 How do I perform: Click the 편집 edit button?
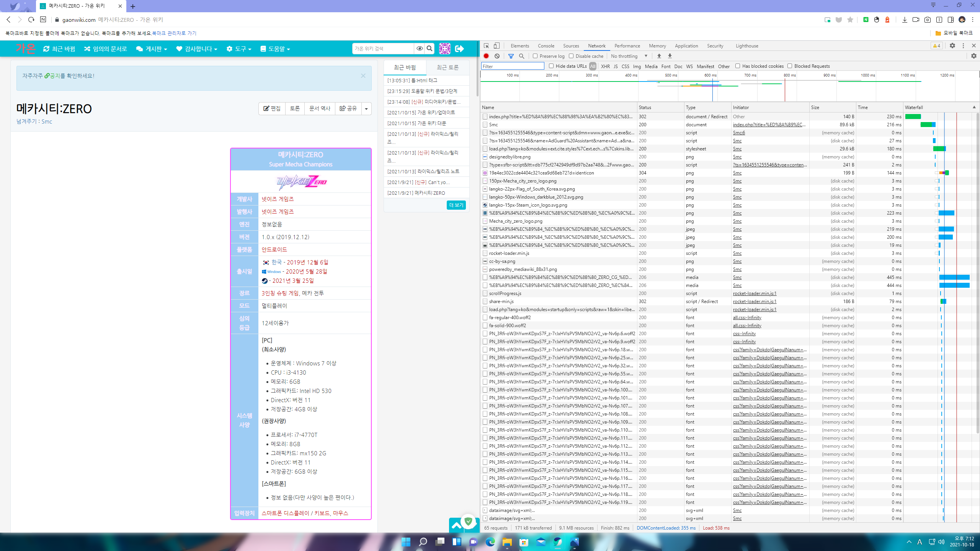(272, 109)
